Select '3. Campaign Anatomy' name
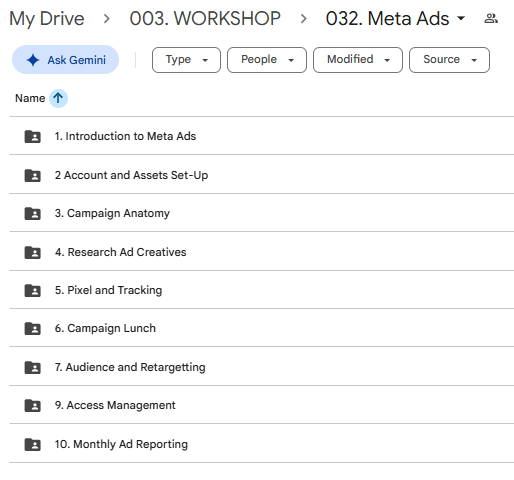Screen dimensions: 514x480 (x=112, y=213)
